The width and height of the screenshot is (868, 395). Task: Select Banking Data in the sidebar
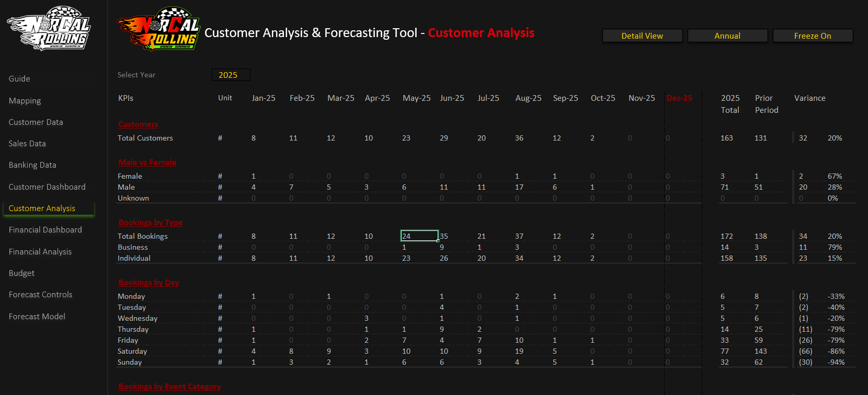pyautogui.click(x=32, y=165)
